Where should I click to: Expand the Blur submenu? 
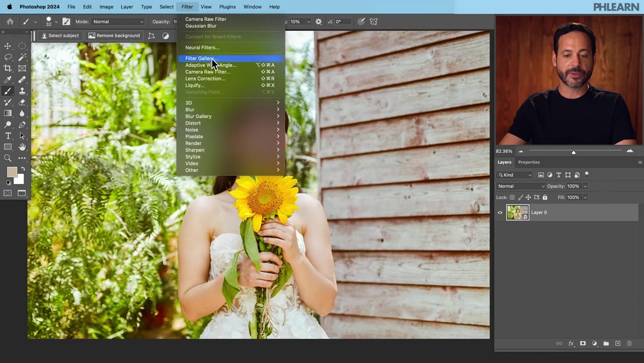coord(231,110)
